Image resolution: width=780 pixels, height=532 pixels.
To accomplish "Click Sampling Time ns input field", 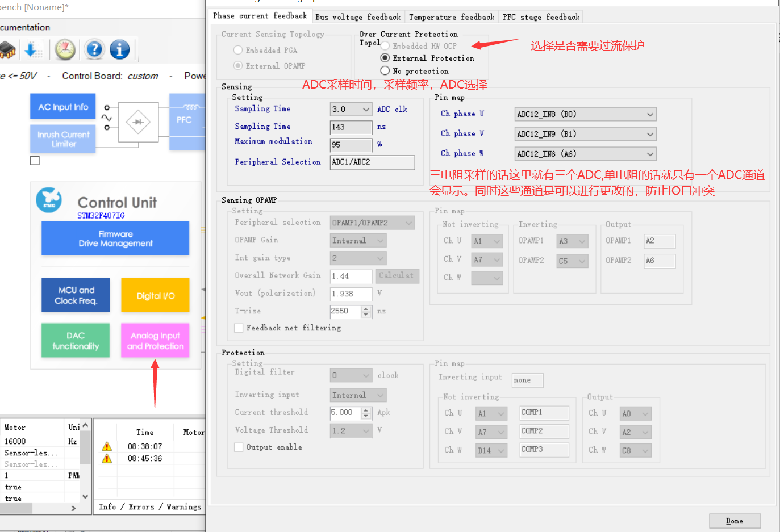I will [x=351, y=127].
